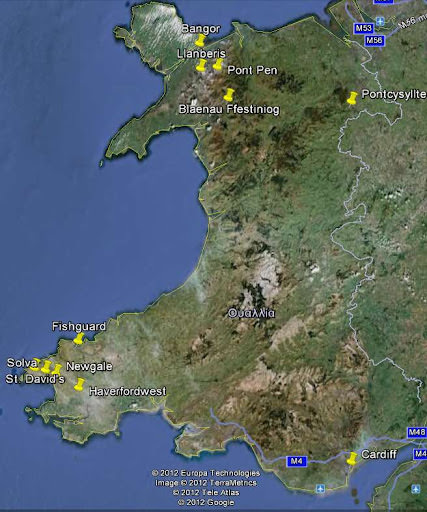This screenshot has height=512, width=427.
Task: Click the airport icon south of Cardiff
Action: click(x=321, y=489)
